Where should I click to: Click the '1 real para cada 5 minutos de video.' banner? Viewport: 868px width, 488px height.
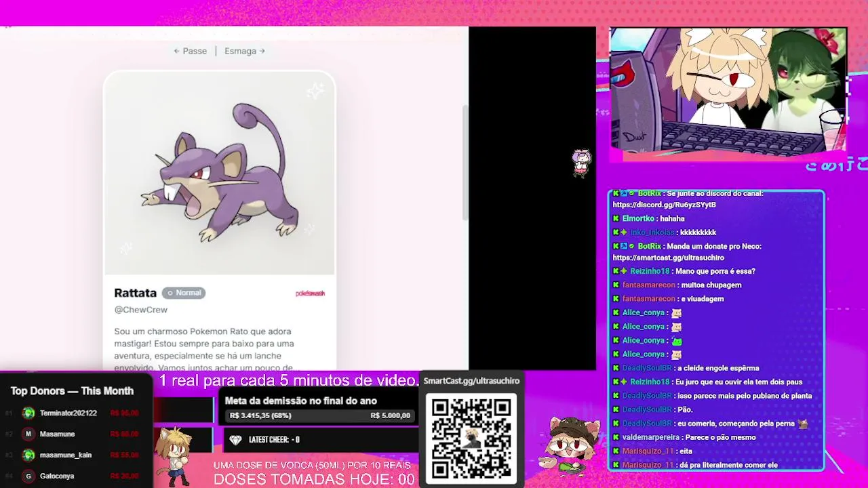click(289, 380)
